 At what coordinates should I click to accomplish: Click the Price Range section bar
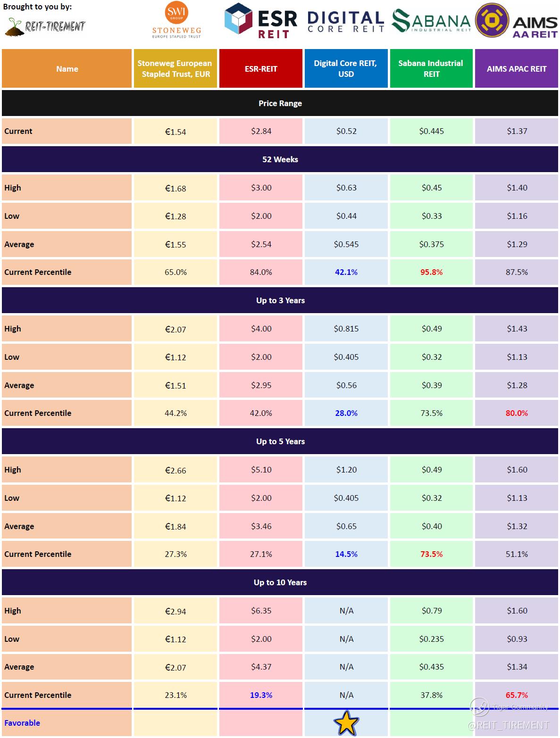[x=280, y=103]
